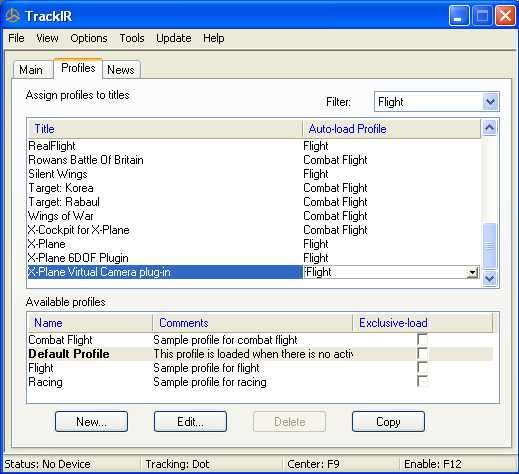Open the File menu
The image size is (519, 474).
tap(16, 38)
